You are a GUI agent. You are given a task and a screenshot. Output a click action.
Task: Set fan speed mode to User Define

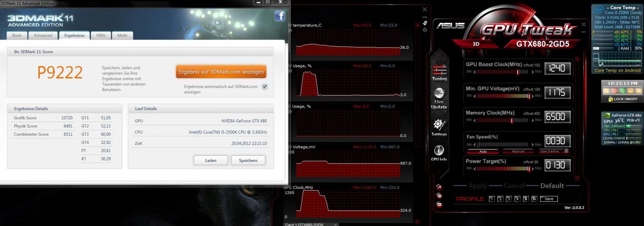click(550, 151)
